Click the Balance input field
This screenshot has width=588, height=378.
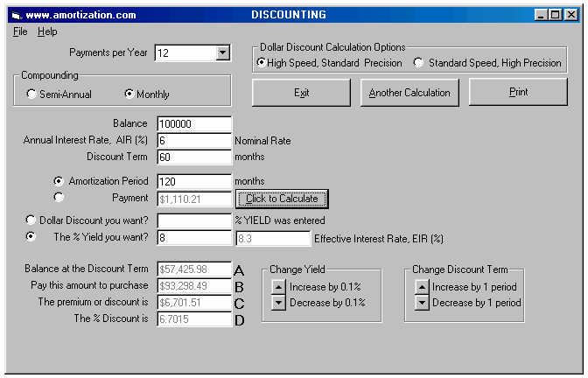coord(193,124)
